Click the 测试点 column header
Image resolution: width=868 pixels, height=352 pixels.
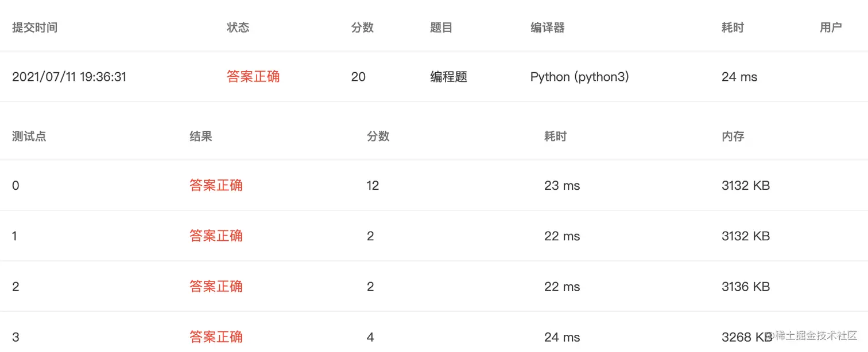click(x=29, y=136)
